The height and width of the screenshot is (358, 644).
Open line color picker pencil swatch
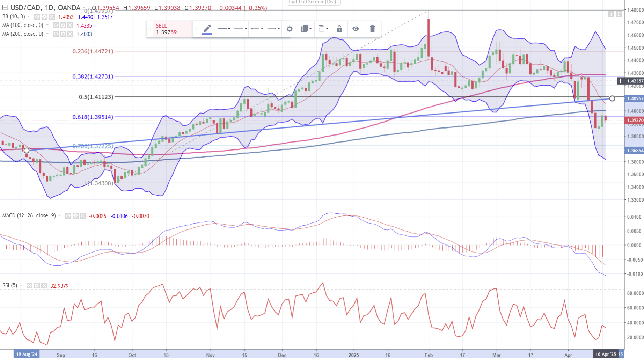(x=207, y=29)
